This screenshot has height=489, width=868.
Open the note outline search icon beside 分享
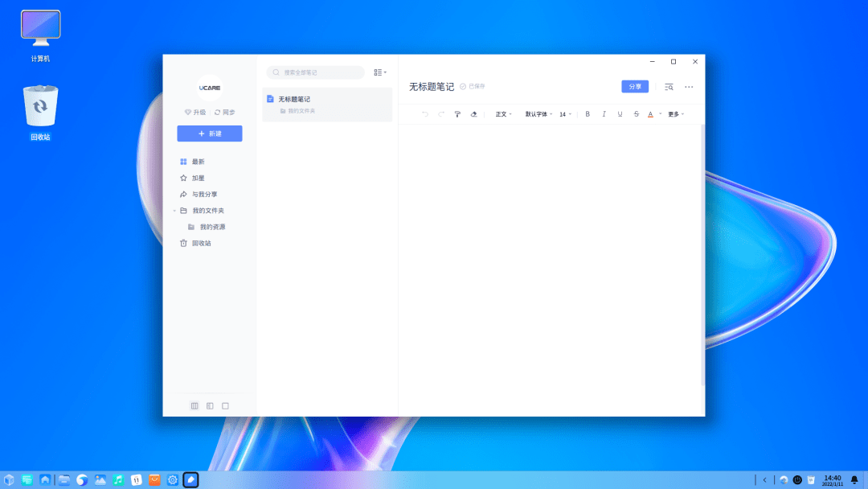point(669,86)
